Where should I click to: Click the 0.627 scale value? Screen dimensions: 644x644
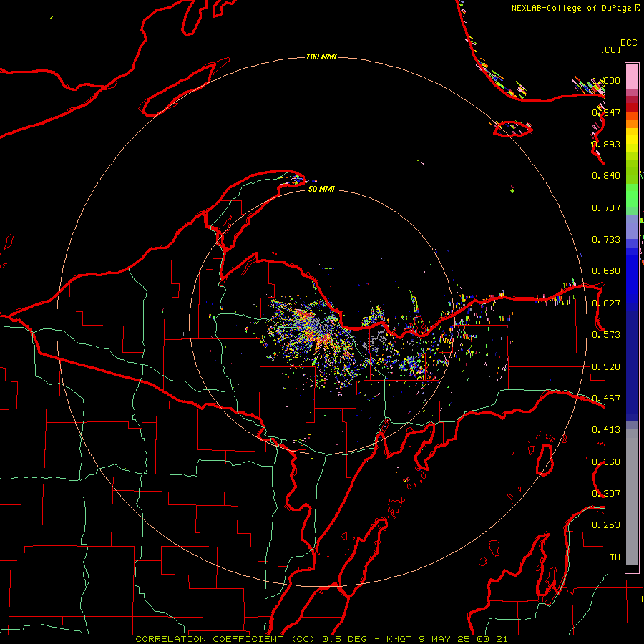coord(606,303)
